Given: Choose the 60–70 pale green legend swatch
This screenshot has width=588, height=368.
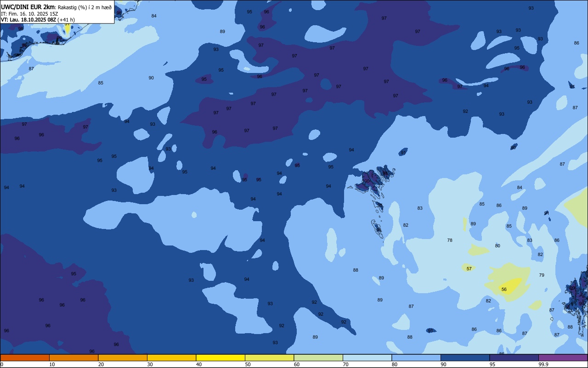Looking at the screenshot, I should coord(318,357).
